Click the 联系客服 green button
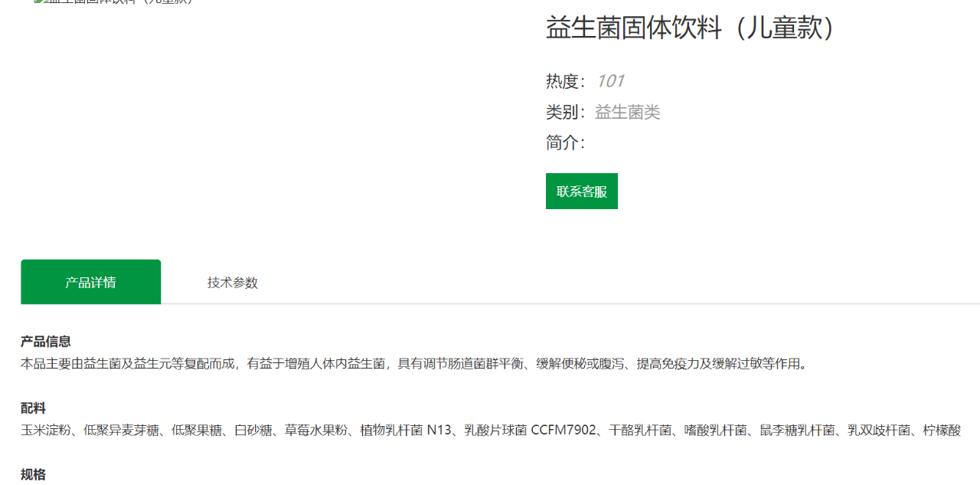This screenshot has width=980, height=485. tap(581, 192)
